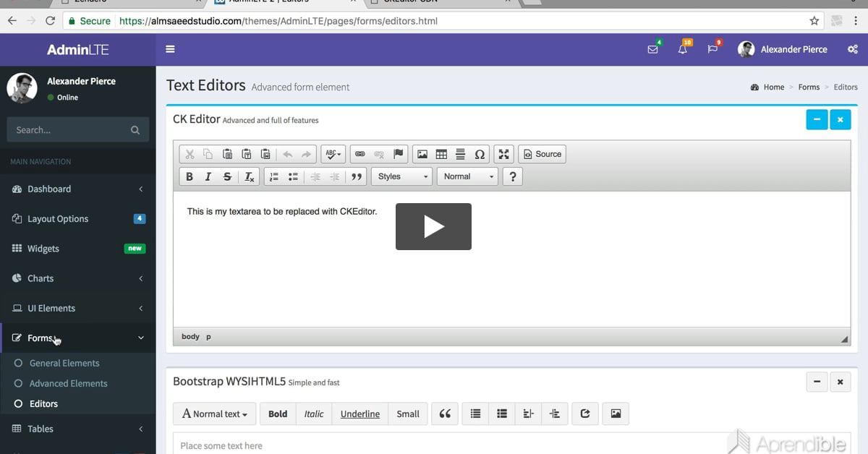The width and height of the screenshot is (868, 454).
Task: Open the tasks flag icon in header
Action: [712, 49]
